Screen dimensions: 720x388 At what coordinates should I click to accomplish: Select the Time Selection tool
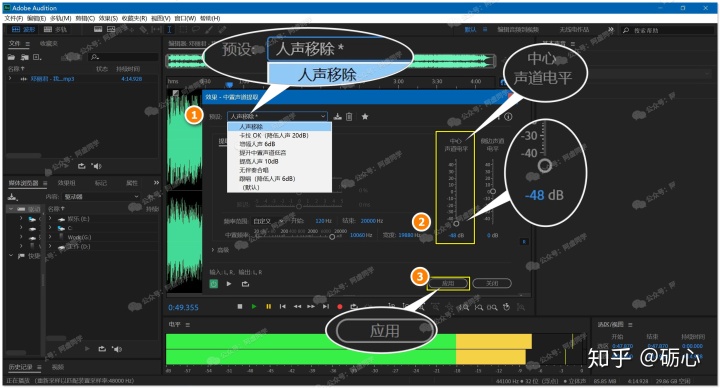169,29
